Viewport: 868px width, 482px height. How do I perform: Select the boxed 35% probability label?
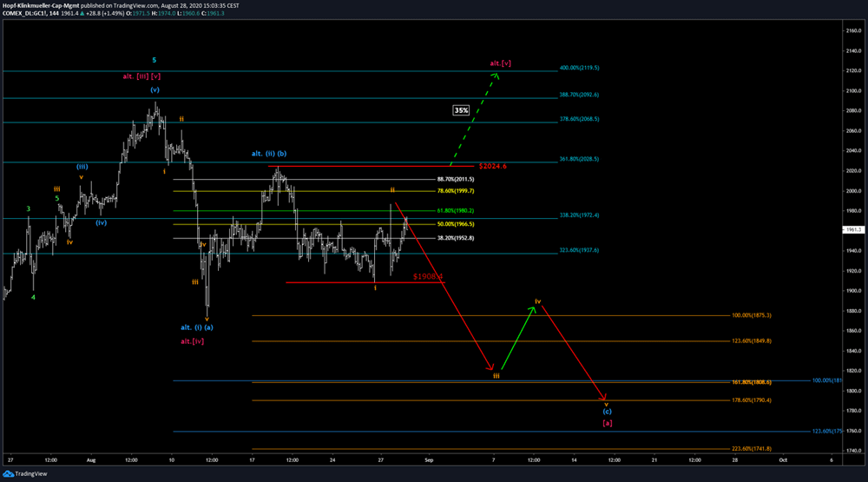pyautogui.click(x=461, y=110)
